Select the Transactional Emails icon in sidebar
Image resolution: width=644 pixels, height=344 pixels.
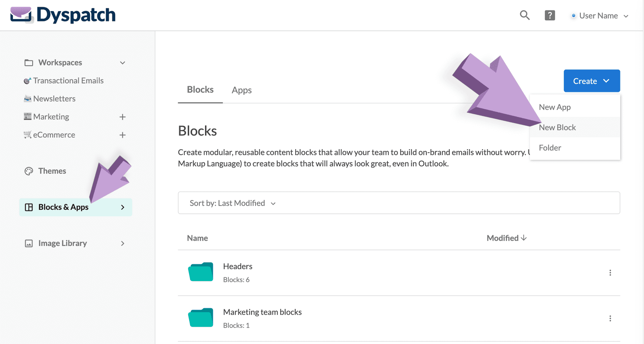pyautogui.click(x=26, y=80)
